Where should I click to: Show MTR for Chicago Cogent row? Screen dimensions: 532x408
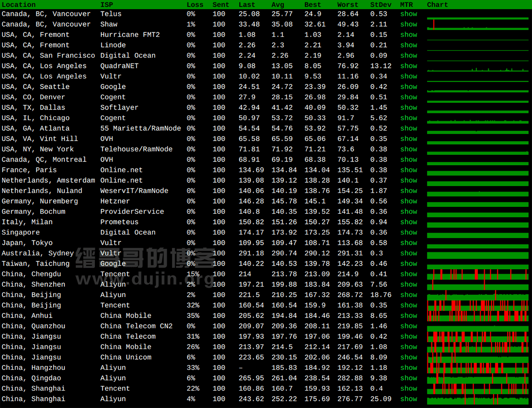408,118
